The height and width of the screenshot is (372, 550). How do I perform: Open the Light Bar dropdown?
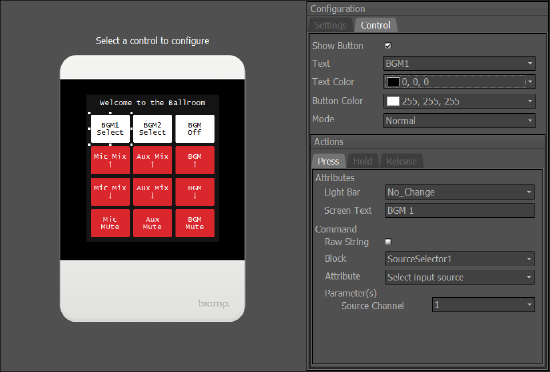click(460, 192)
